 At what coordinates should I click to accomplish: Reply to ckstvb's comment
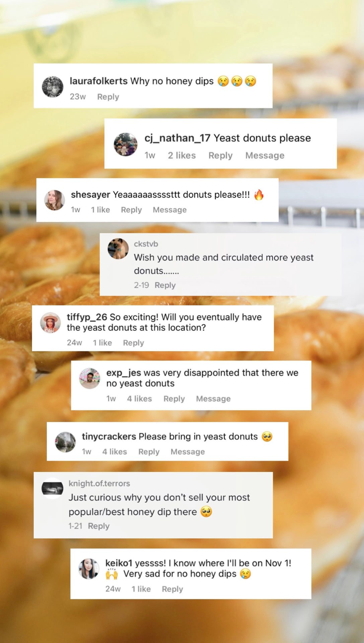point(165,285)
